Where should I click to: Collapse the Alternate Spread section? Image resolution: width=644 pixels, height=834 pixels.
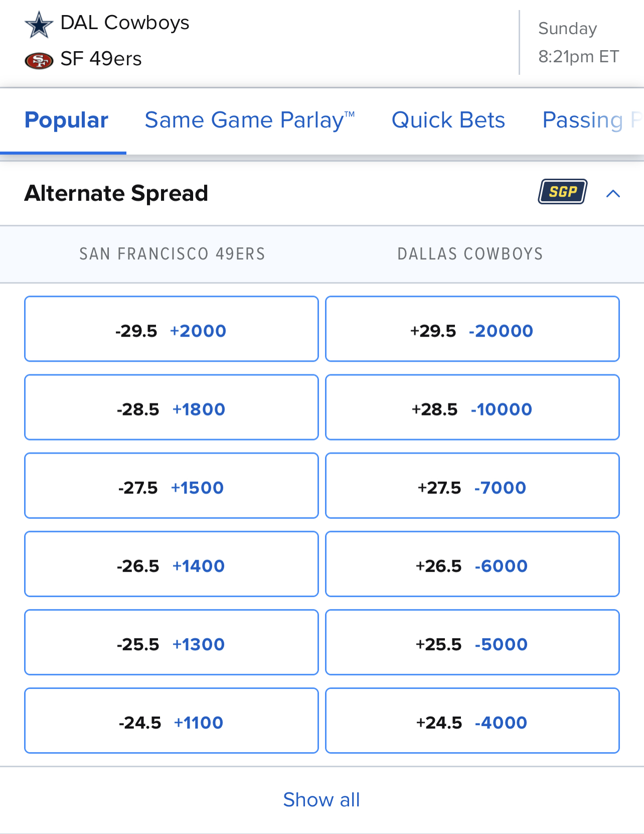613,194
